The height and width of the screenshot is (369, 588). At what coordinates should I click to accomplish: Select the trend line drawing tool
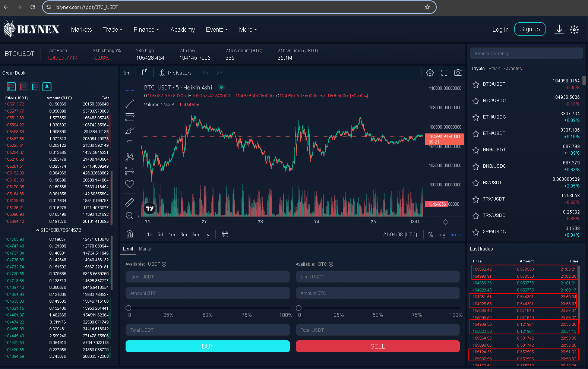click(x=130, y=104)
